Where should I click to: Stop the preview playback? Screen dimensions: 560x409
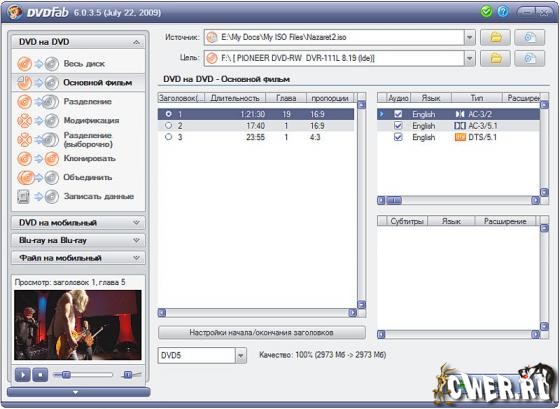[x=40, y=375]
